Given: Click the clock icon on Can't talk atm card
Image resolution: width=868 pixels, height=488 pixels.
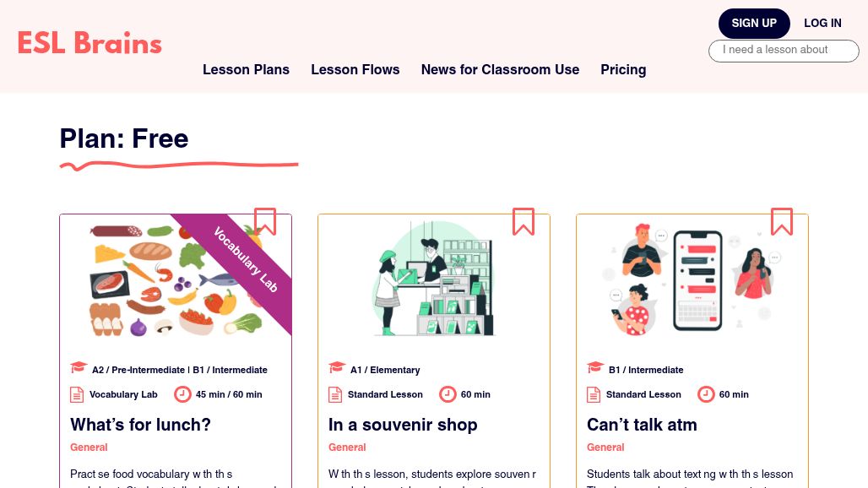Looking at the screenshot, I should (706, 394).
